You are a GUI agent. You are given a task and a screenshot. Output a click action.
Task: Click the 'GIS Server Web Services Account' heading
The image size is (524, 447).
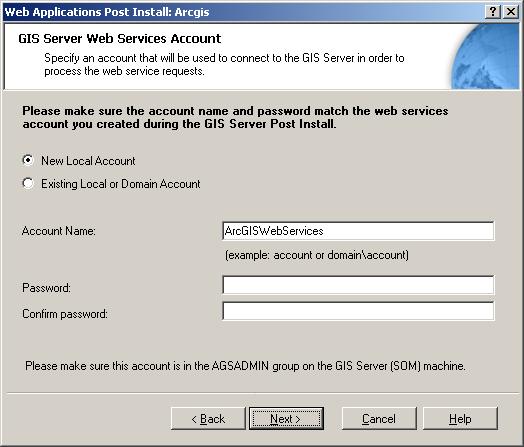[120, 38]
